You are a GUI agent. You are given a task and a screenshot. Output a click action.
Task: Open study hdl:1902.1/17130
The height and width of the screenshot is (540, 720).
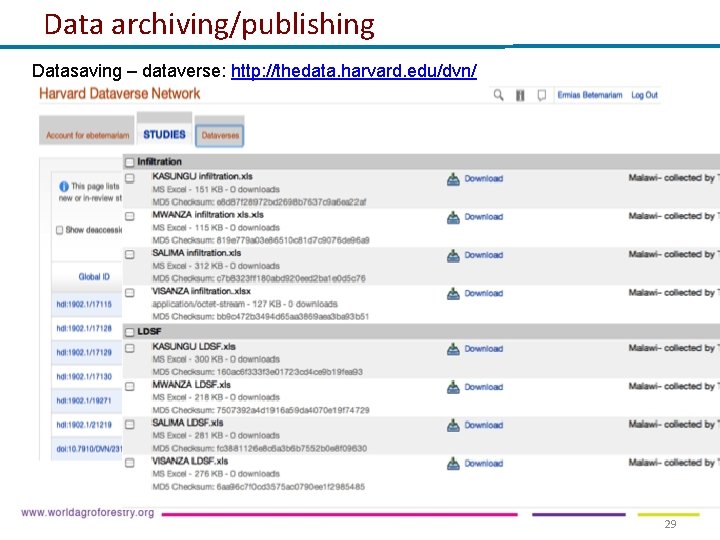[84, 377]
